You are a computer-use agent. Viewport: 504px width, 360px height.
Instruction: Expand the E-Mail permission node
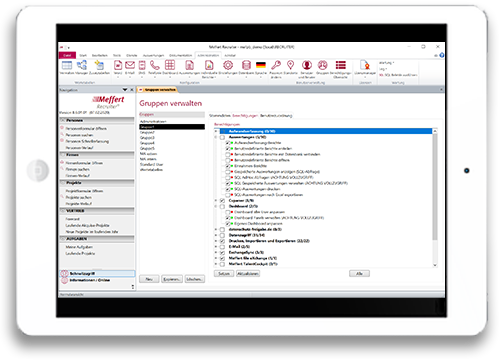216,247
